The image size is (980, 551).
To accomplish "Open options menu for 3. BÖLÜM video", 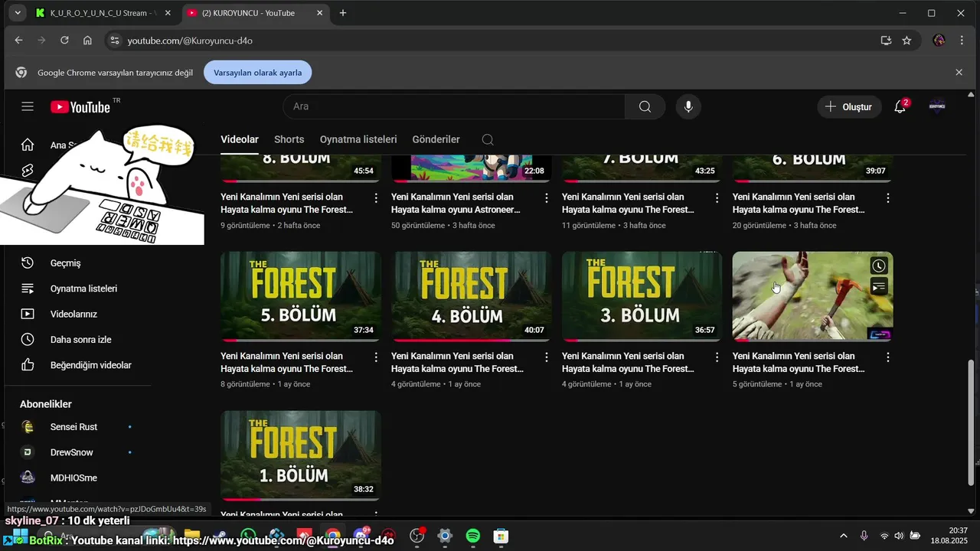I will pos(717,357).
